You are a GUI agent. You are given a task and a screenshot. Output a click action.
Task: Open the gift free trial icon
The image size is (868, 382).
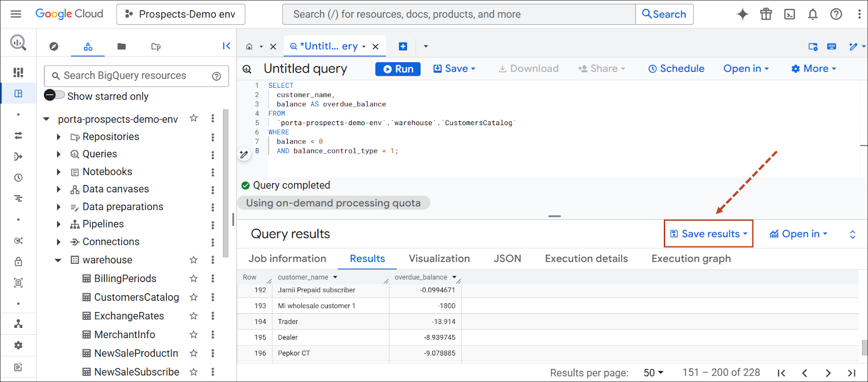766,14
